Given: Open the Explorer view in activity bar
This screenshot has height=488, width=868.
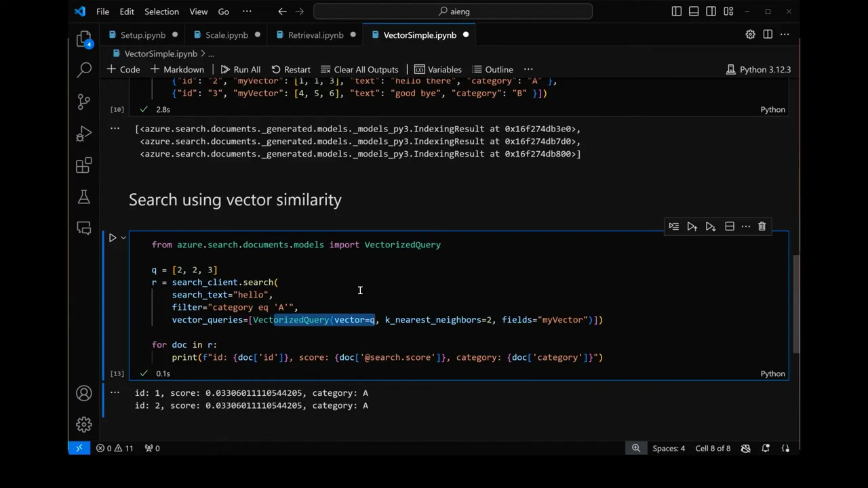Looking at the screenshot, I should [84, 39].
